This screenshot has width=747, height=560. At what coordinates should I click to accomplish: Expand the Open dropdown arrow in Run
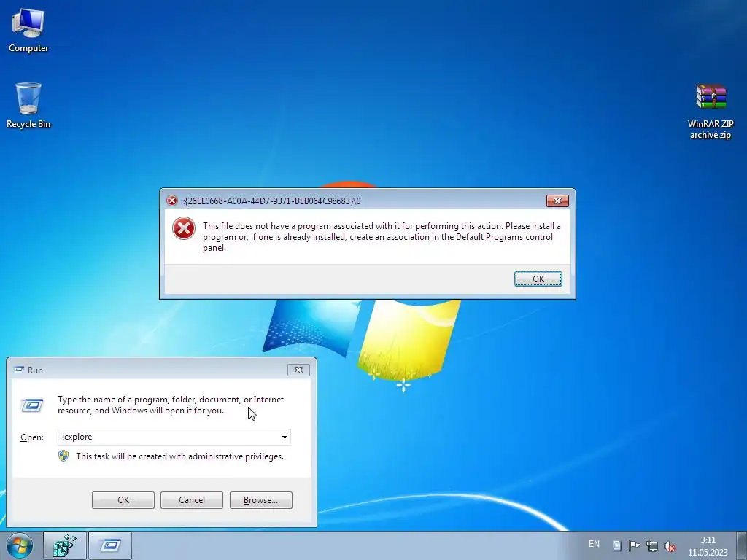pyautogui.click(x=285, y=437)
